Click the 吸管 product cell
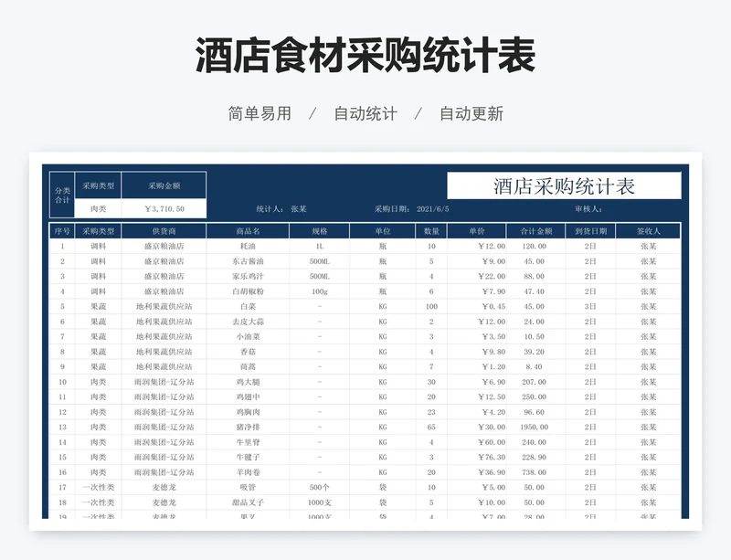Image resolution: width=731 pixels, height=560 pixels. tap(248, 487)
